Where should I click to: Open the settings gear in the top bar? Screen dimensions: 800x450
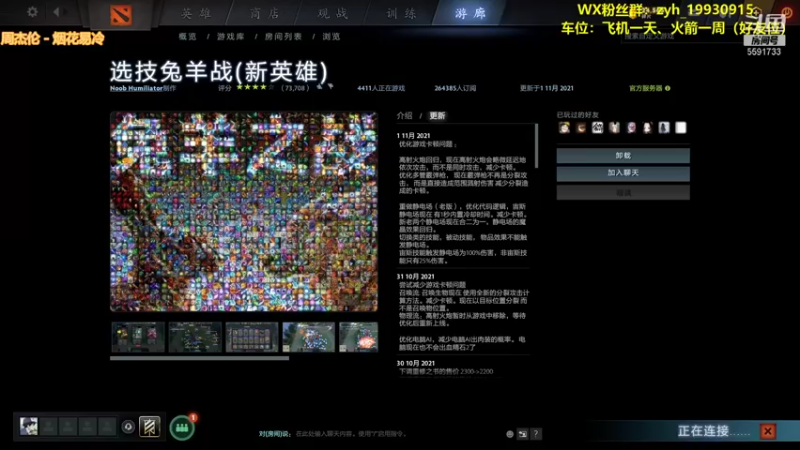click(x=32, y=11)
